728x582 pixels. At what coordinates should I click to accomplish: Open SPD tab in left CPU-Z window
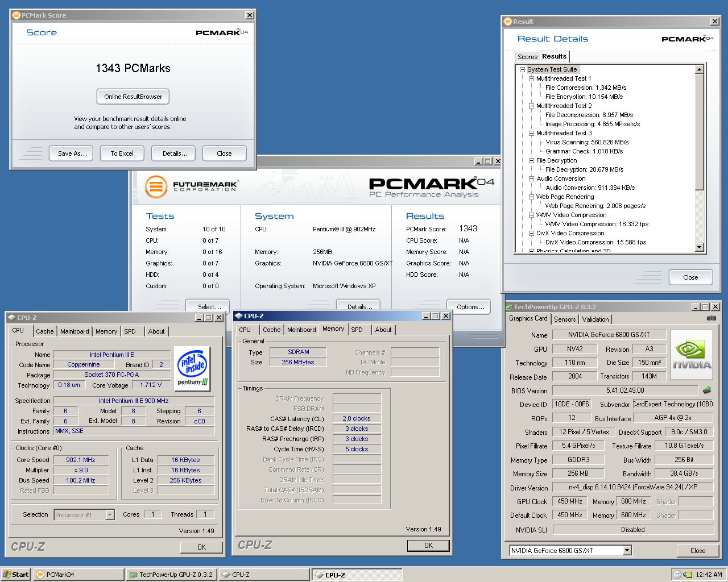pyautogui.click(x=130, y=331)
